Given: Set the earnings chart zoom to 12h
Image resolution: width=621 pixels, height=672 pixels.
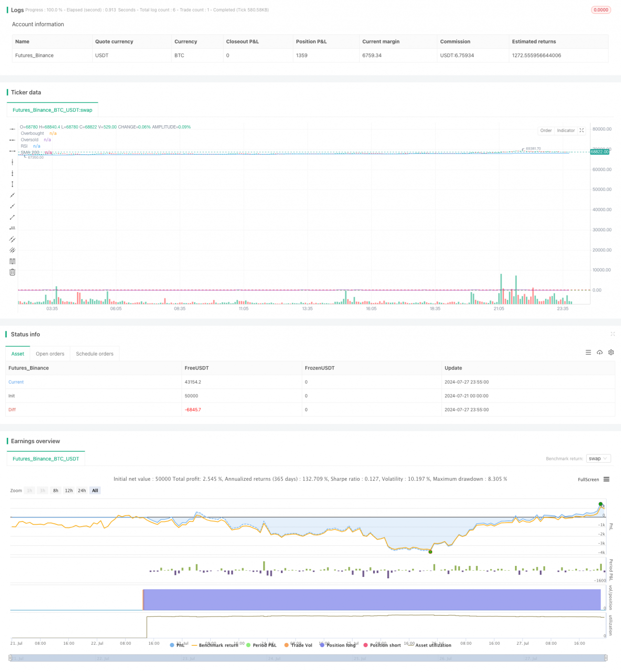Looking at the screenshot, I should 69,490.
